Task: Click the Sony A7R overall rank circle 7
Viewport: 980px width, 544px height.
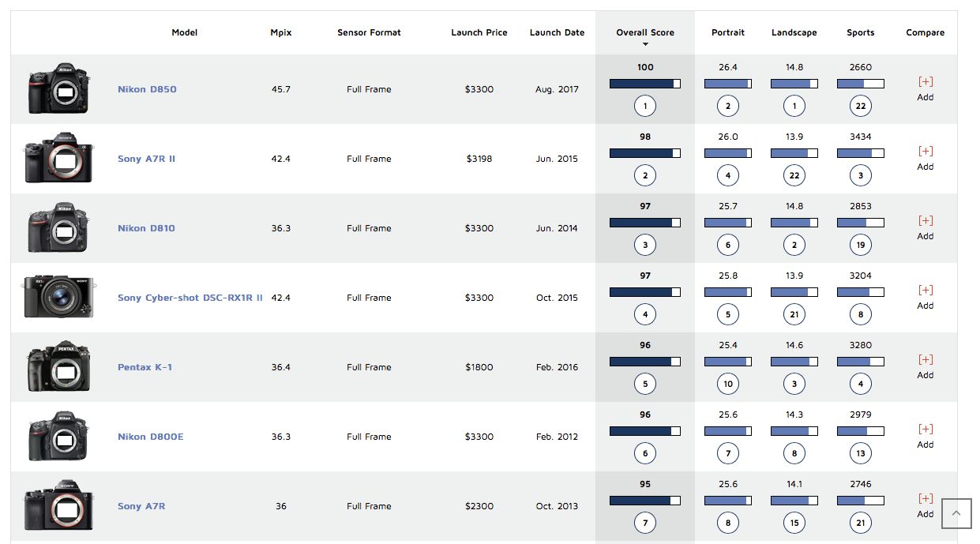Action: 645,523
